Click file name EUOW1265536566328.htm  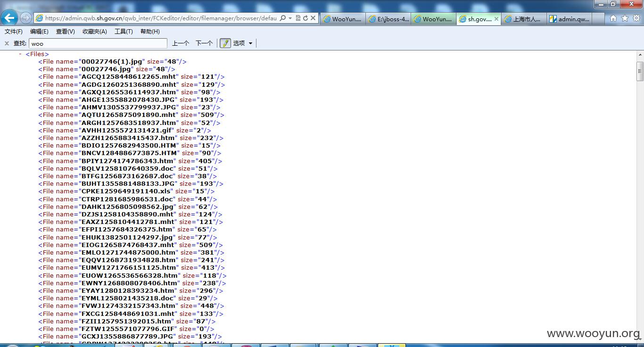point(130,276)
